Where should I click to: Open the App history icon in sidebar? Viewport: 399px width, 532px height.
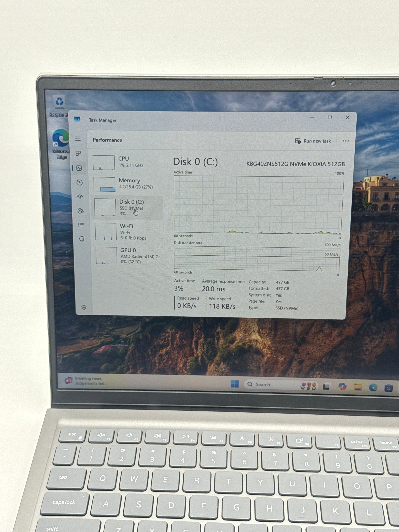80,182
